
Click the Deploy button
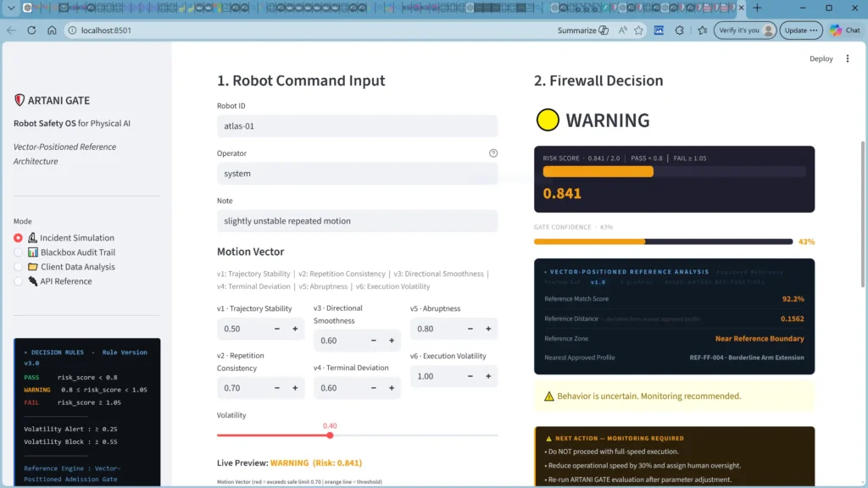tap(821, 59)
